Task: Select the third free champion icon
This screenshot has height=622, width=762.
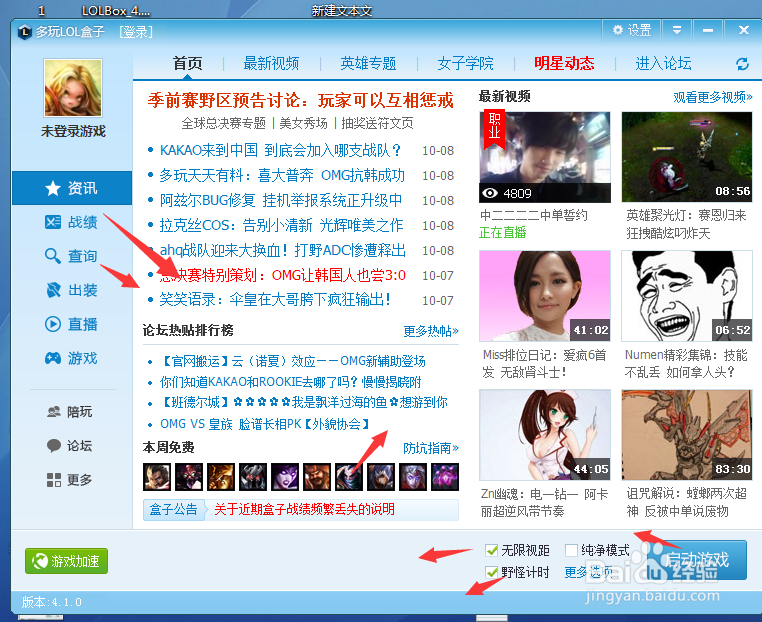Action: tap(221, 477)
